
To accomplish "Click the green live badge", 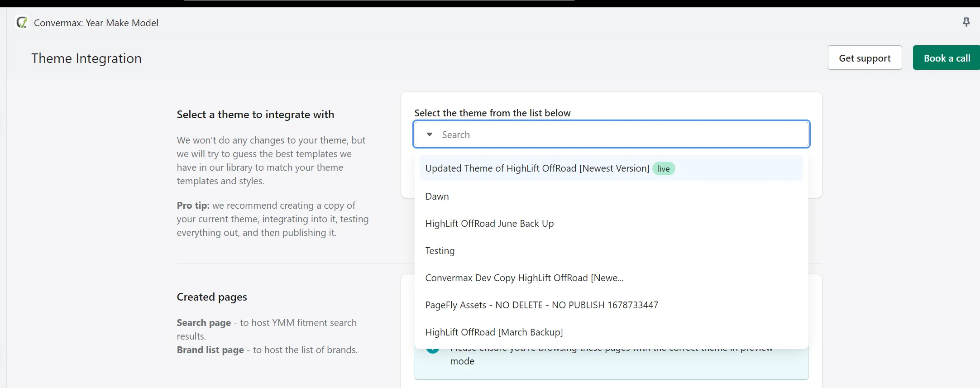I will click(663, 169).
